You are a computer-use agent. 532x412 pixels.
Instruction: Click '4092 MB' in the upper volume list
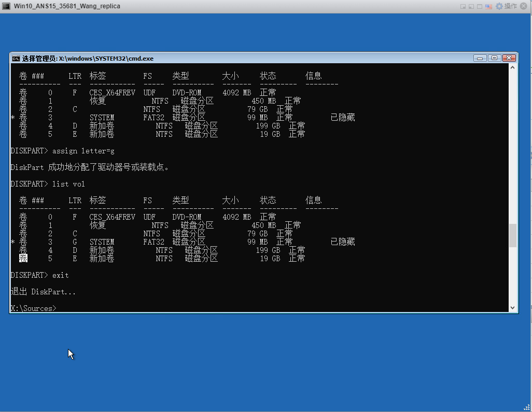pos(237,93)
